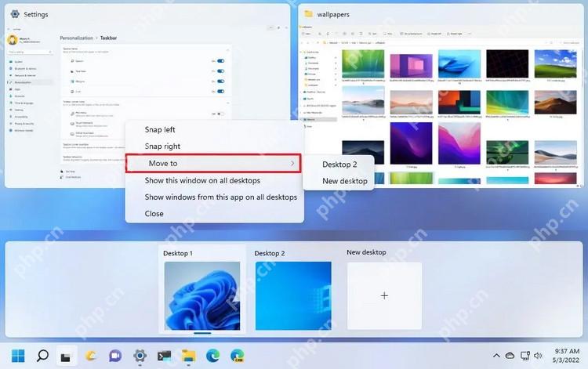The height and width of the screenshot is (369, 588).
Task: Open the Windows Start menu
Action: point(18,356)
